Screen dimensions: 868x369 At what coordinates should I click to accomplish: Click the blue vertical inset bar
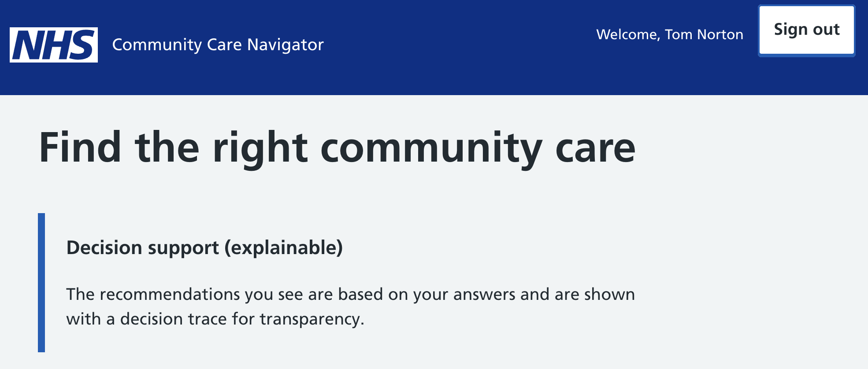click(41, 282)
